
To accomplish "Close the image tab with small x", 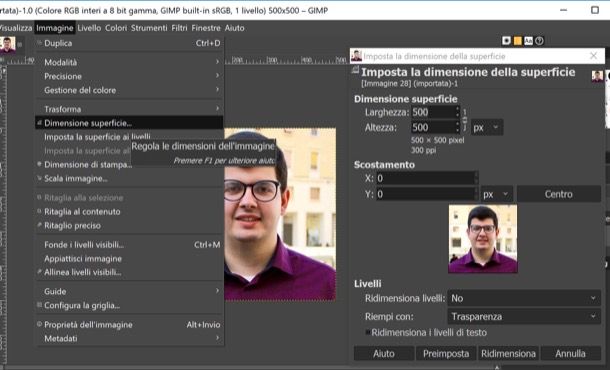I will (19, 44).
